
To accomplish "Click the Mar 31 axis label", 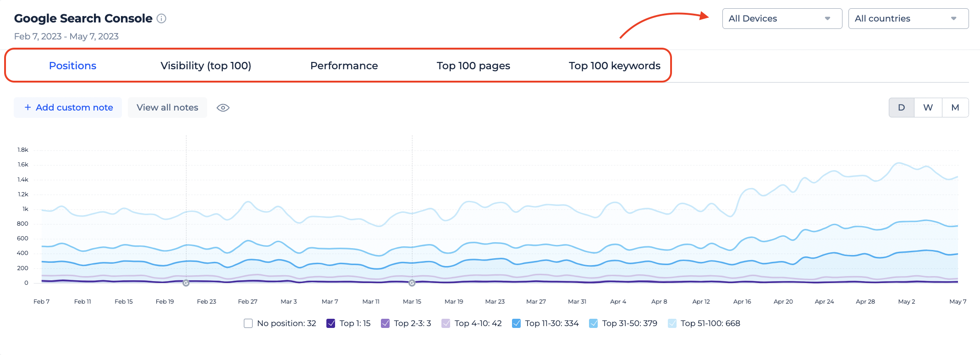I will click(x=577, y=301).
